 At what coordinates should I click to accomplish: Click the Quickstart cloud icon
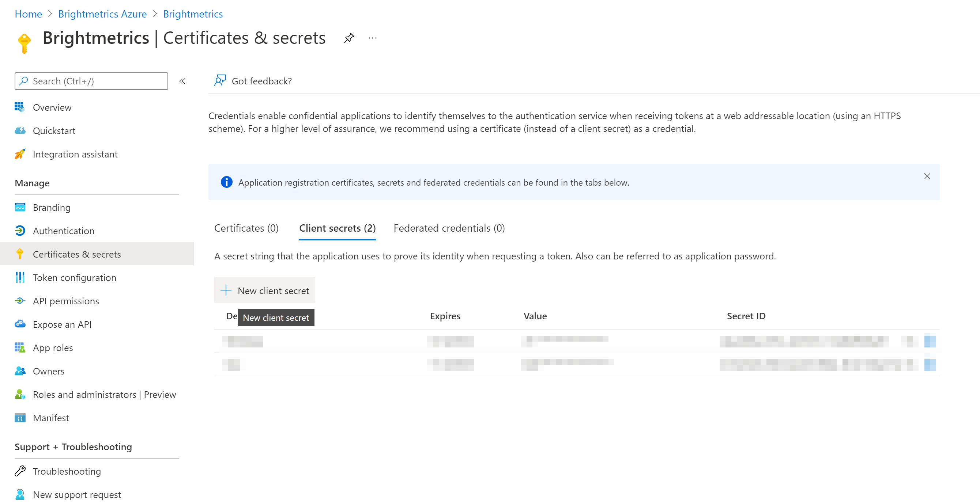(x=20, y=131)
